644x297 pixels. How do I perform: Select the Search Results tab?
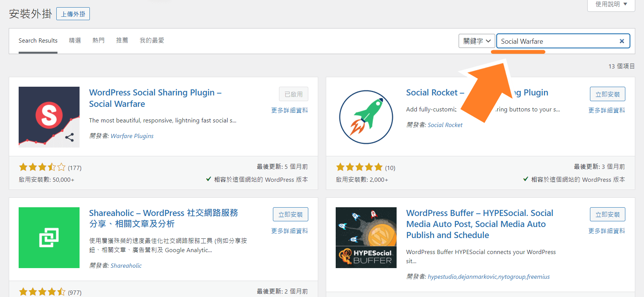(x=38, y=40)
